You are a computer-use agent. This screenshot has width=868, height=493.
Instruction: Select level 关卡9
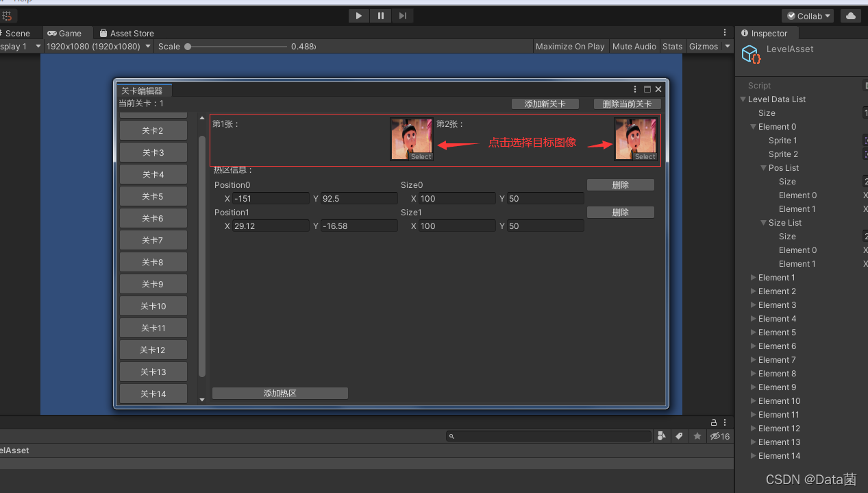point(153,284)
